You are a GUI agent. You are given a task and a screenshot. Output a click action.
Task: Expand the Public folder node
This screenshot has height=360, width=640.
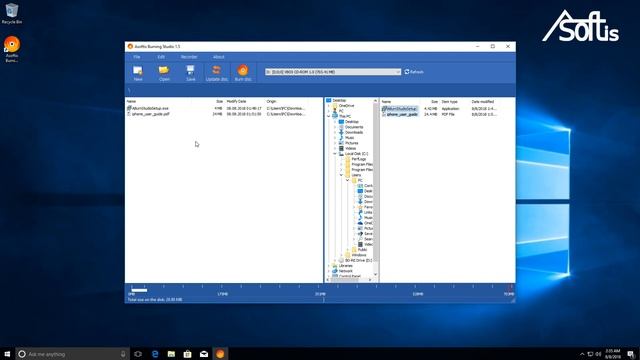coord(348,249)
